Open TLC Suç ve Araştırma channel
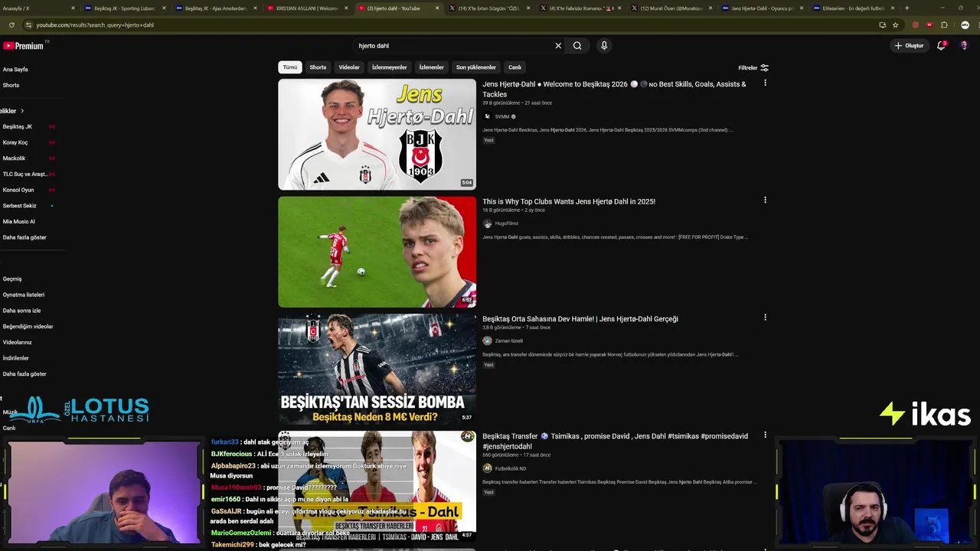 point(25,174)
